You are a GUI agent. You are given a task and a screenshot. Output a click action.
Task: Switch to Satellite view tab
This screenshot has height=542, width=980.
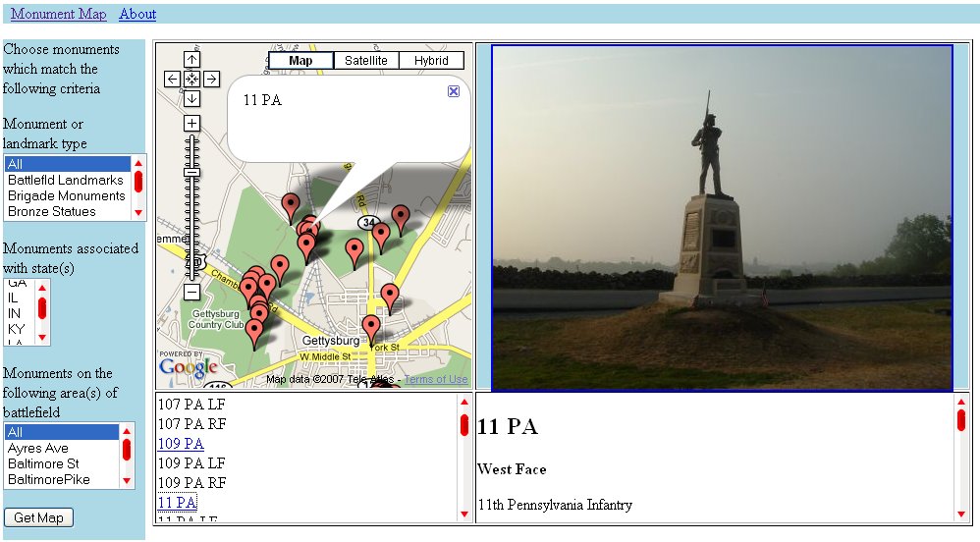365,61
